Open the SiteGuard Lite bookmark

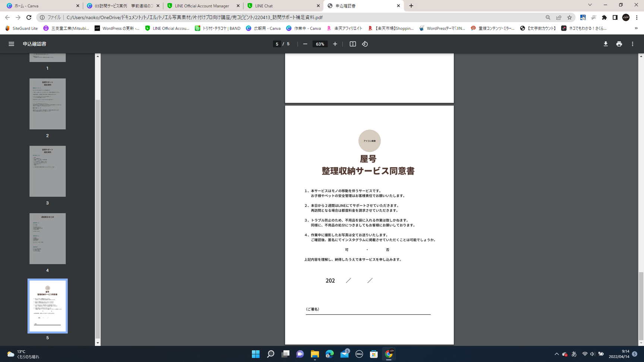[x=22, y=28]
